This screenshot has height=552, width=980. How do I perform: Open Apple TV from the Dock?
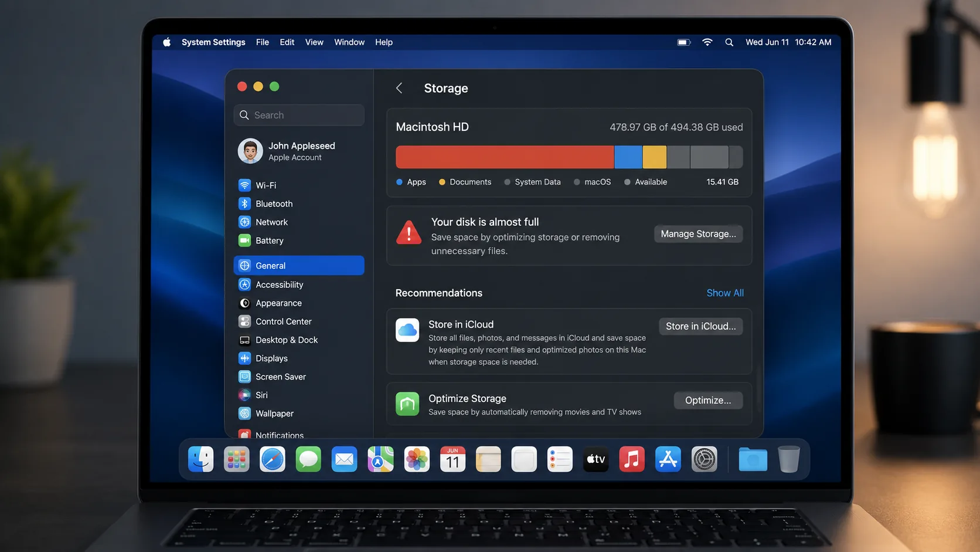point(596,459)
